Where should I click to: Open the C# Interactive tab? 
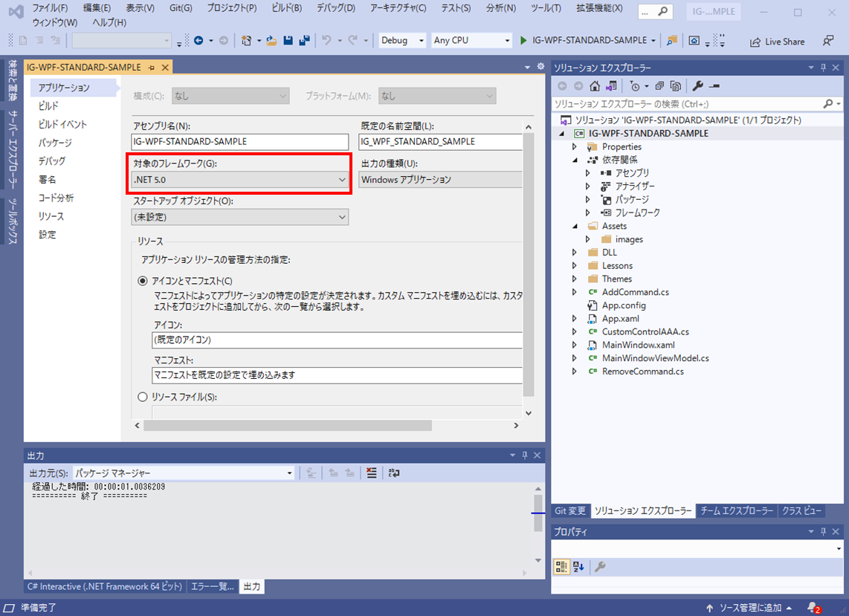tap(105, 587)
